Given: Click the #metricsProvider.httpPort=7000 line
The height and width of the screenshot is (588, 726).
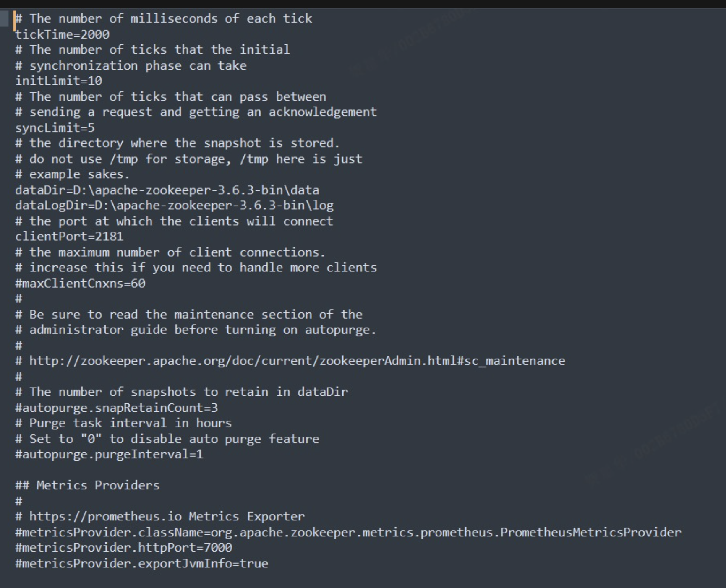Looking at the screenshot, I should (123, 548).
